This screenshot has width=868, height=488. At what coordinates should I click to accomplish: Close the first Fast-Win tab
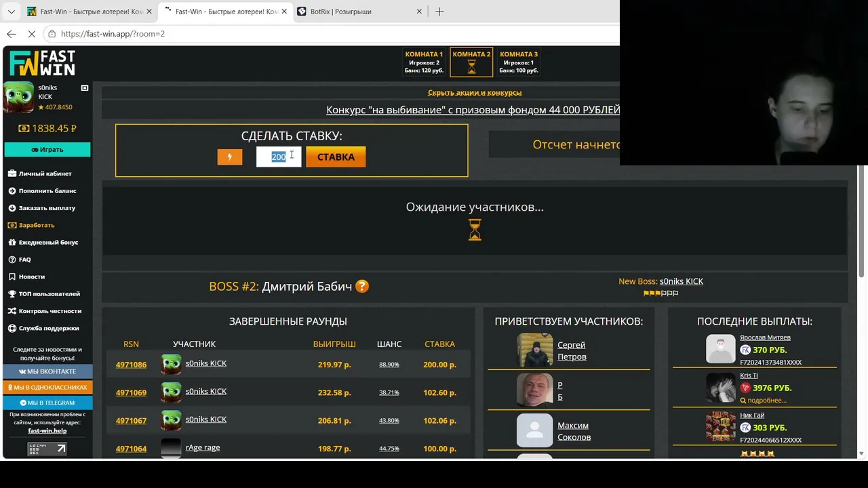(149, 12)
